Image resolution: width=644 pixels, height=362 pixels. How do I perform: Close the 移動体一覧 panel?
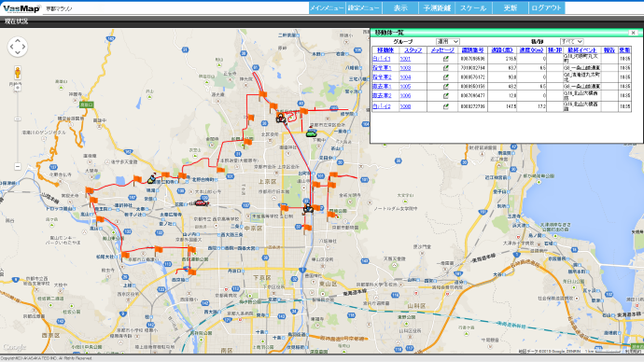click(633, 33)
